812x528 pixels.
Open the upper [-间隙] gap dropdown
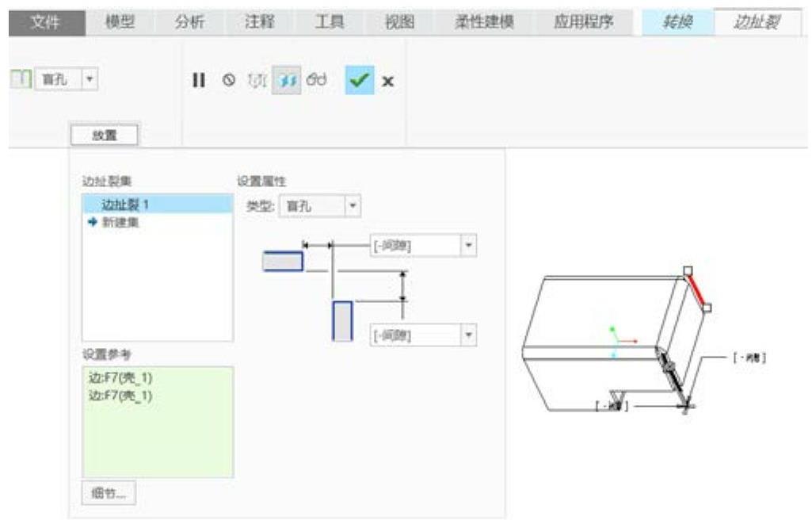click(x=468, y=246)
